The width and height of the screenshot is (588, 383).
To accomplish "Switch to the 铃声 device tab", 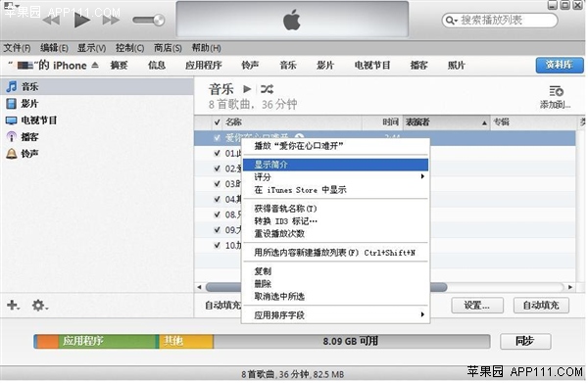I will click(x=250, y=66).
